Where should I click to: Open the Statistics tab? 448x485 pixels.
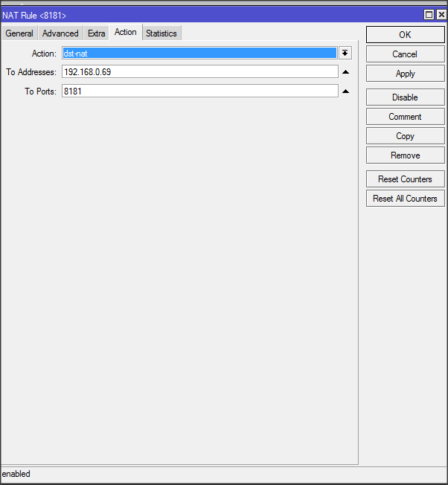[161, 33]
